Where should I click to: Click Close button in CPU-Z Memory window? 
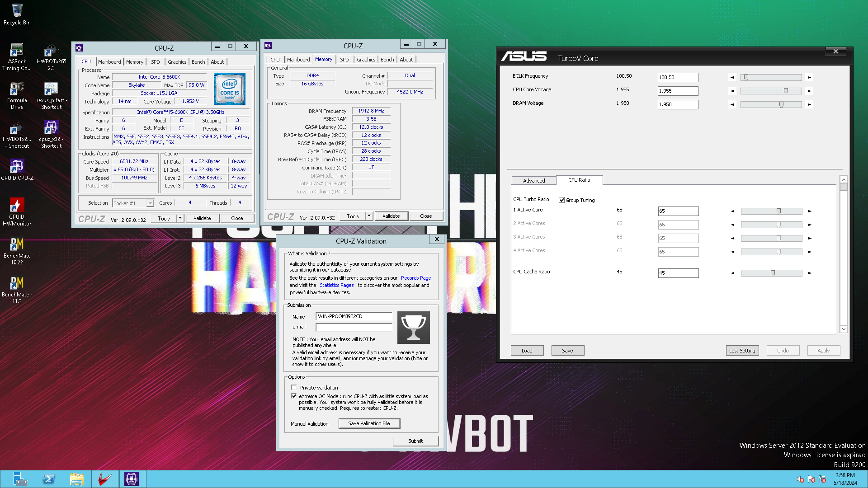[426, 216]
